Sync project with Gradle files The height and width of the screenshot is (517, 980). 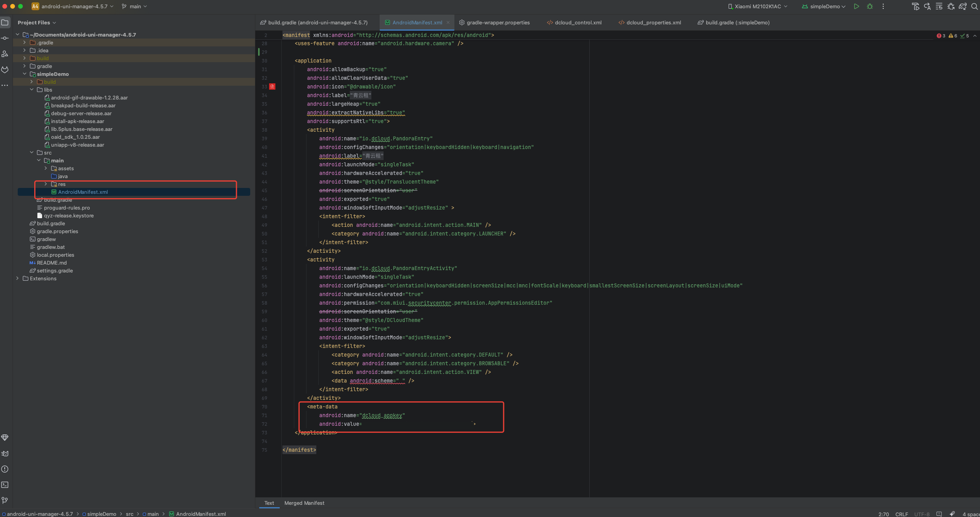coord(962,6)
